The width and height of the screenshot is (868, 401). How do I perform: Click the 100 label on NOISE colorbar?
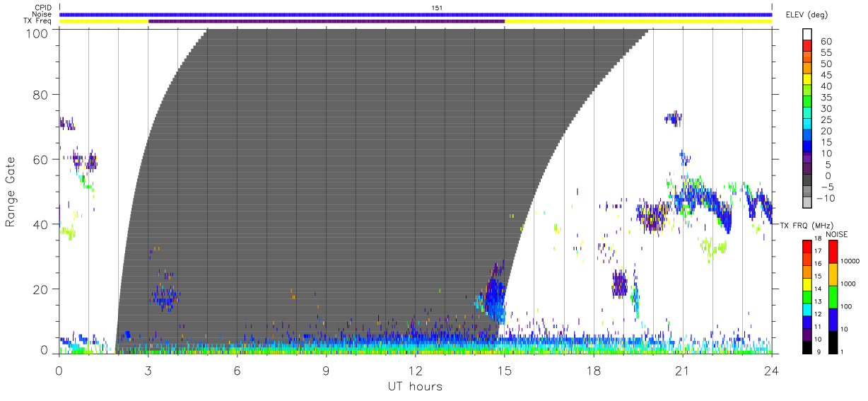[x=847, y=306]
